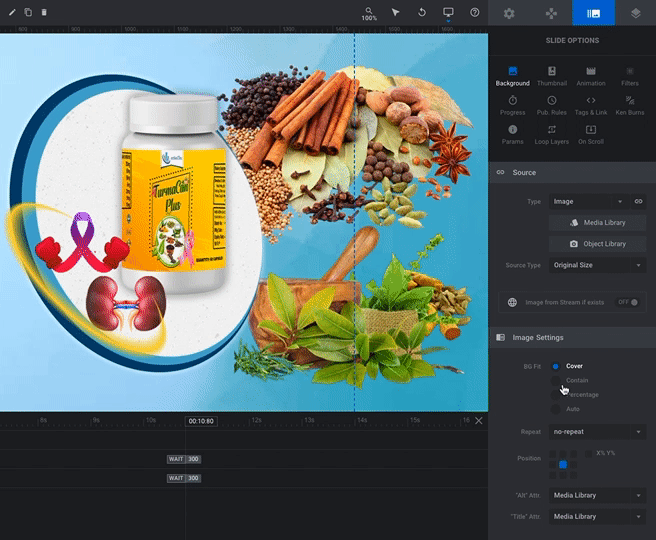Select the Cover BG Fit radio
This screenshot has height=540, width=656.
556,366
